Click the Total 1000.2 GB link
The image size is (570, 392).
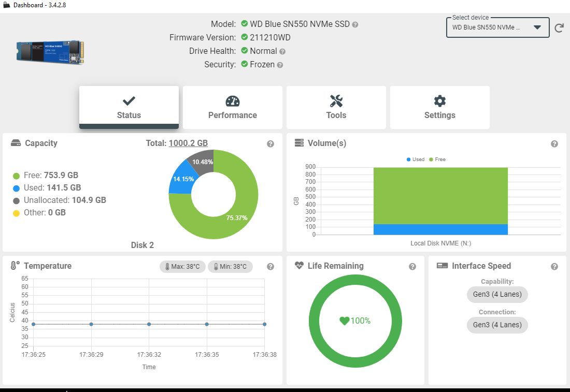(x=188, y=143)
